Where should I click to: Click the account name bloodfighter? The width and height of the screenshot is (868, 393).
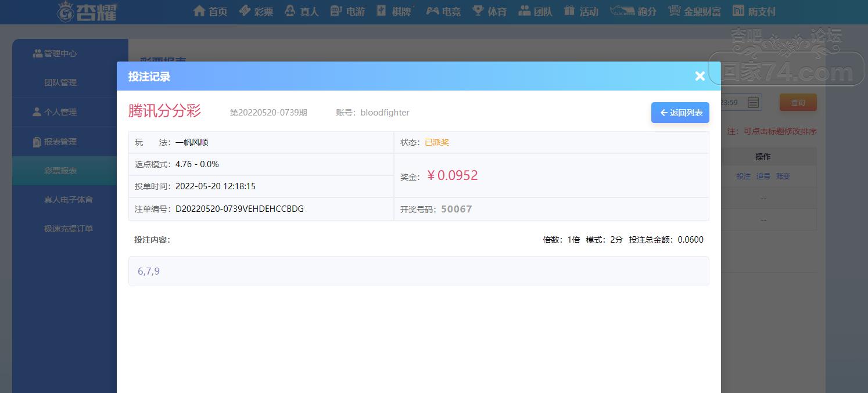(385, 113)
